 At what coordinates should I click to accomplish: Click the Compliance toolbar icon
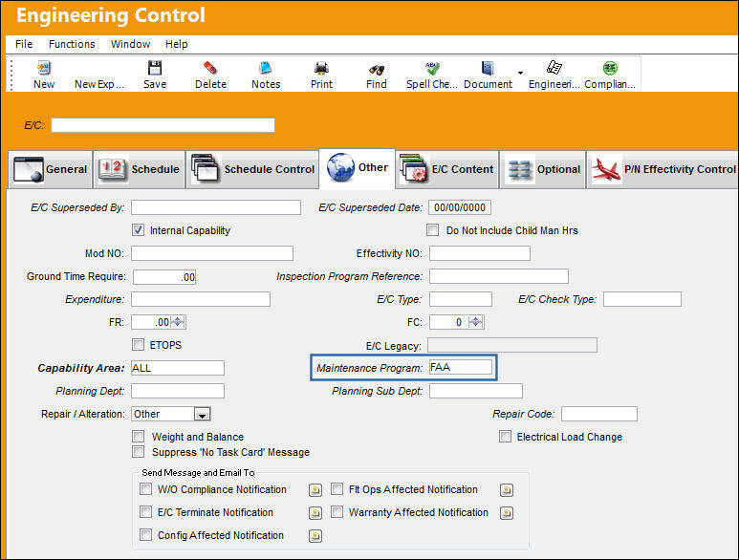610,68
